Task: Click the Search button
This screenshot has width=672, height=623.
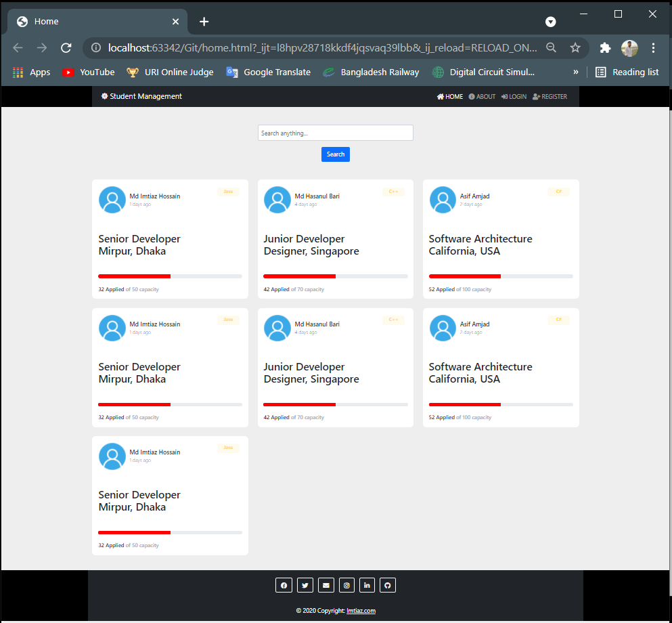Action: [x=335, y=154]
